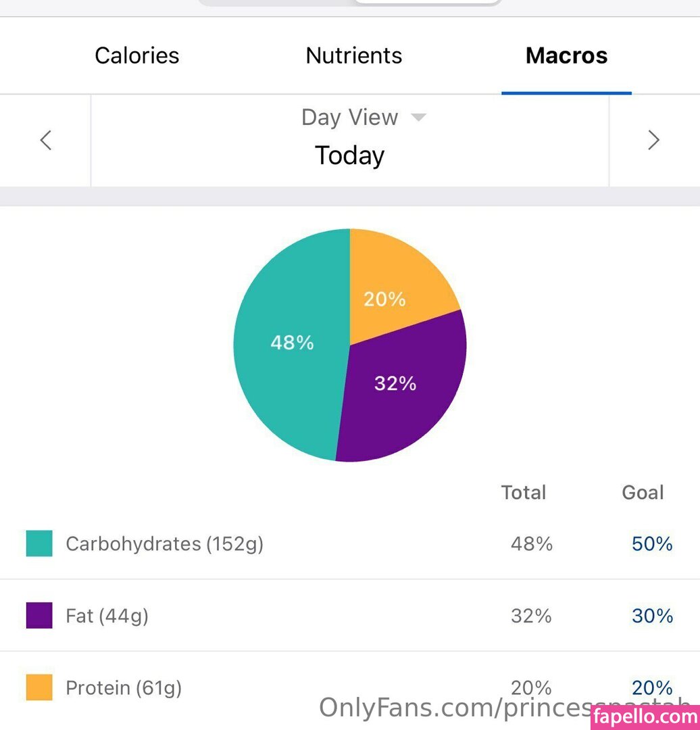This screenshot has width=700, height=730.
Task: Edit the 50% Carbohydrates goal
Action: [652, 543]
